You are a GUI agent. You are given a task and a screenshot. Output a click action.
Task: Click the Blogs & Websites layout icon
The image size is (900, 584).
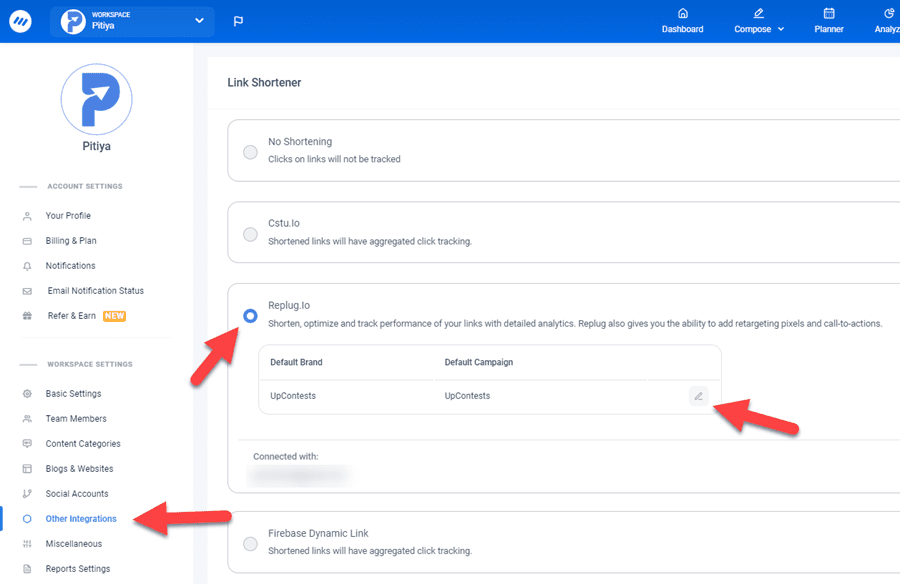coord(27,469)
